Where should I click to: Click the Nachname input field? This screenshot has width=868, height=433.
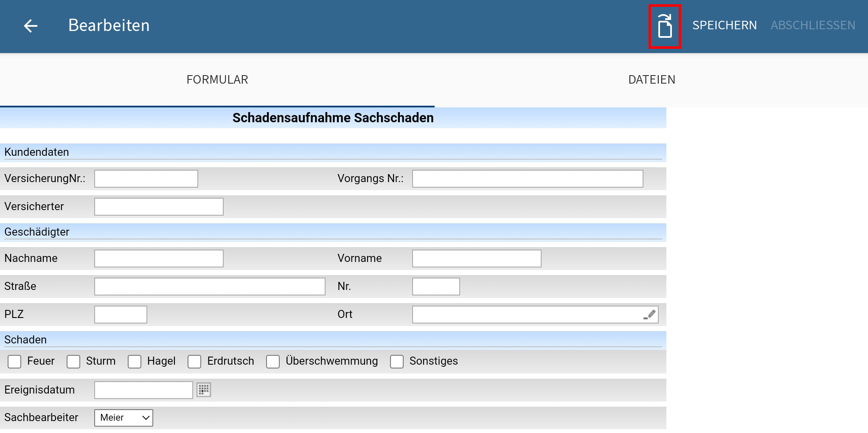point(159,259)
